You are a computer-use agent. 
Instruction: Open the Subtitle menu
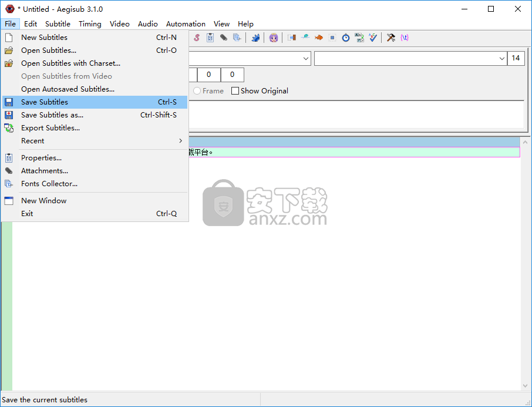(58, 23)
